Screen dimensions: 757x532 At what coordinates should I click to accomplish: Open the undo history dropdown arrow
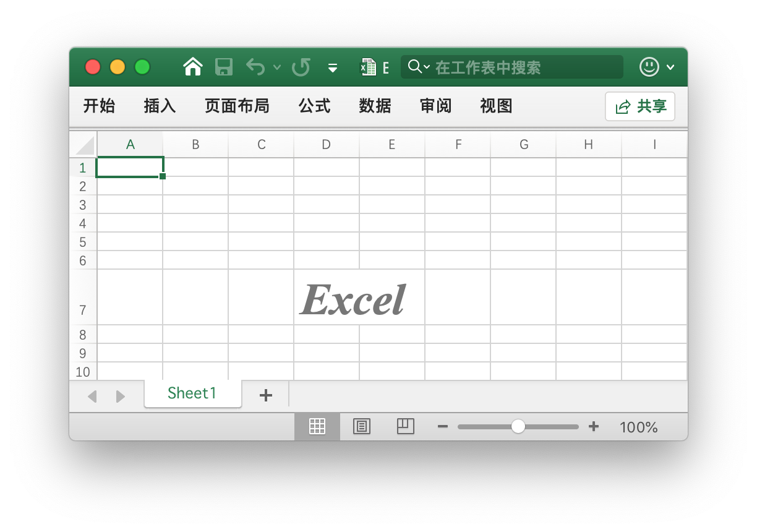pyautogui.click(x=276, y=68)
